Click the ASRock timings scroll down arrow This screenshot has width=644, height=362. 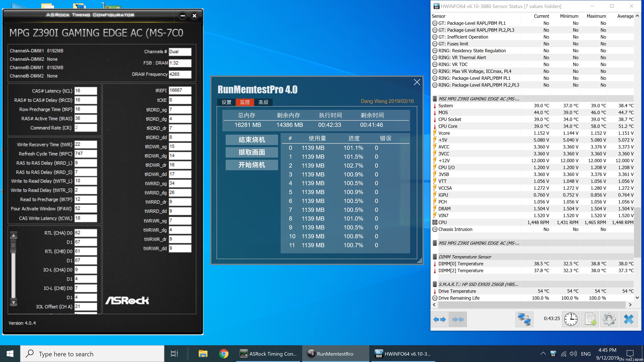pos(13,302)
